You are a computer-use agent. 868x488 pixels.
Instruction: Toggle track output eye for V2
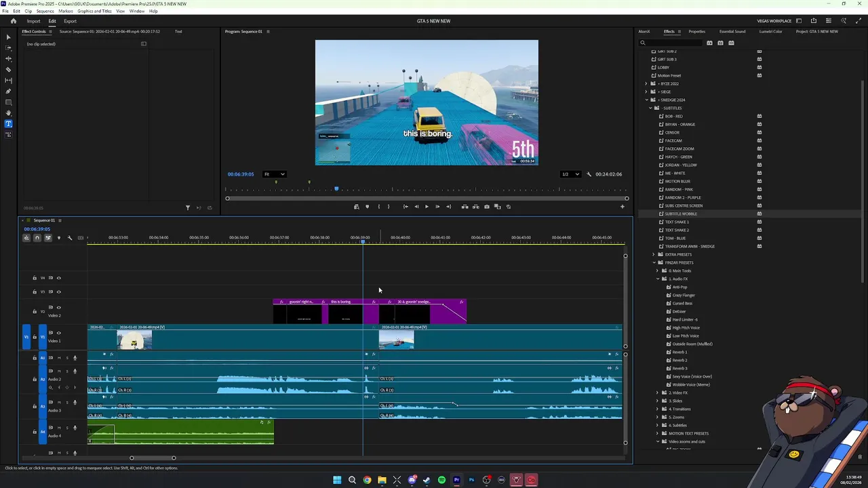click(58, 308)
